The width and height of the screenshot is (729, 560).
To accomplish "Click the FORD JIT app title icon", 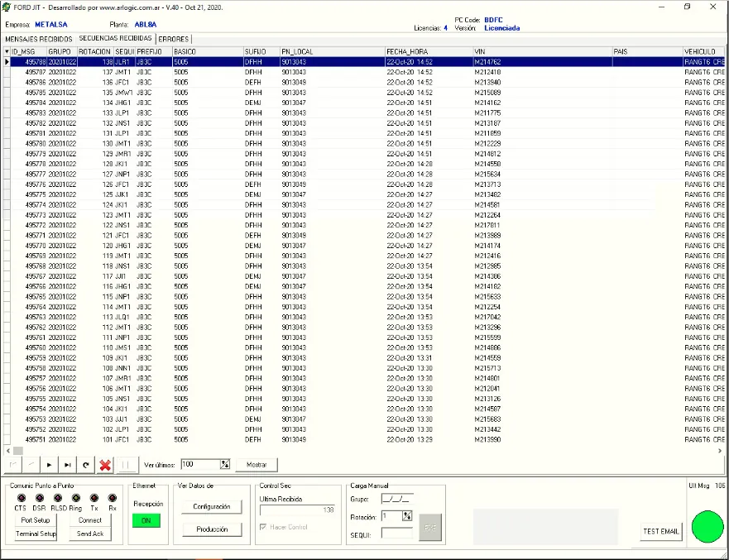I will (x=6, y=7).
